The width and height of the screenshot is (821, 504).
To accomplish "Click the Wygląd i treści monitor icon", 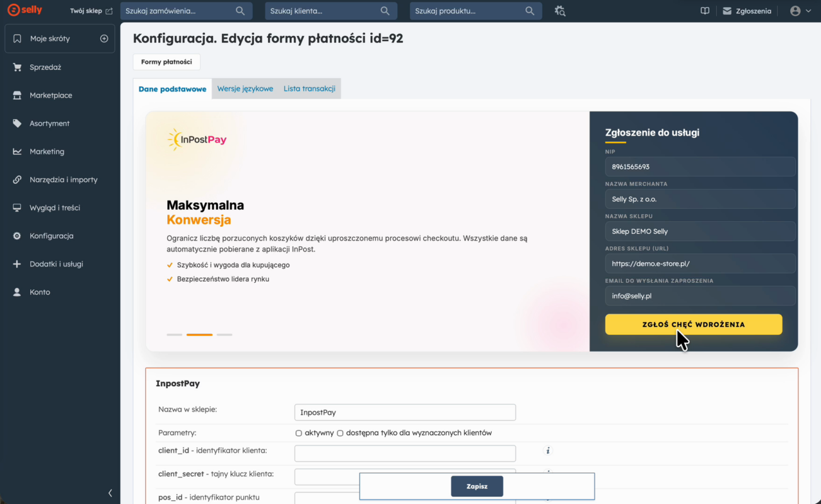I will (x=17, y=208).
